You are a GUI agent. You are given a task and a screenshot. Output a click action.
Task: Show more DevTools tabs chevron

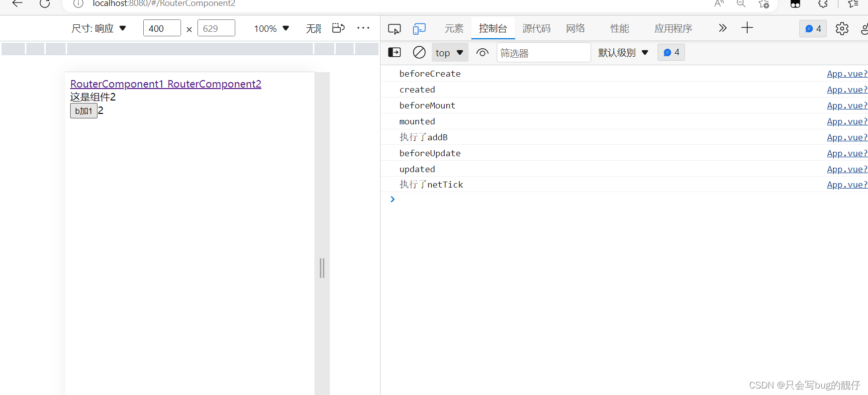click(x=723, y=28)
